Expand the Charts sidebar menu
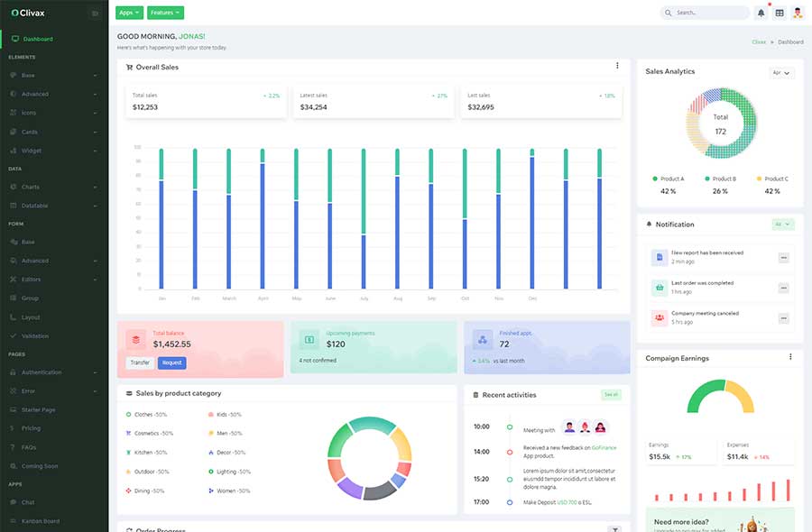 tap(54, 187)
